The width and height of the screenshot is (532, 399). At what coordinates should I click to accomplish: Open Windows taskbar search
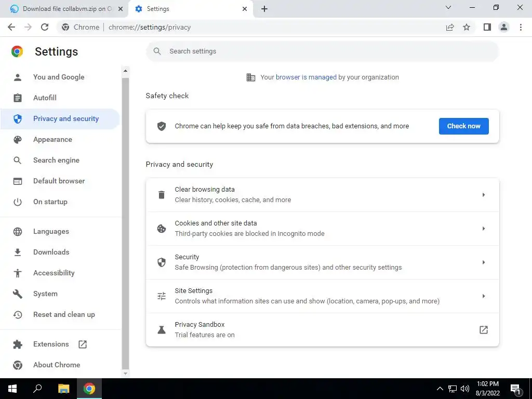click(x=37, y=389)
